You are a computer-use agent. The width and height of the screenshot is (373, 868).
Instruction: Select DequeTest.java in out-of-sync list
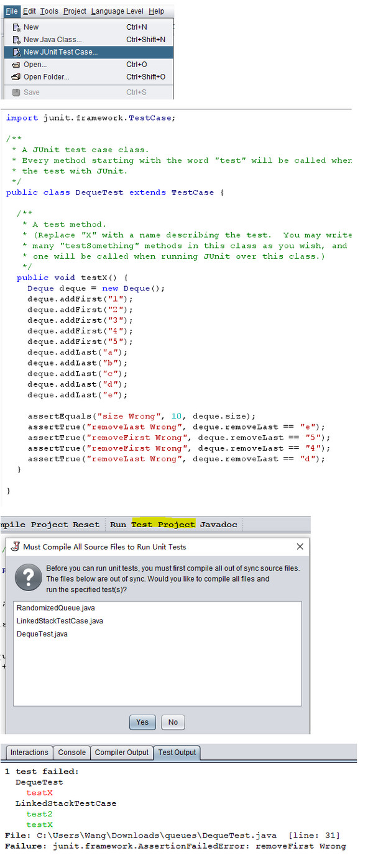pyautogui.click(x=42, y=634)
